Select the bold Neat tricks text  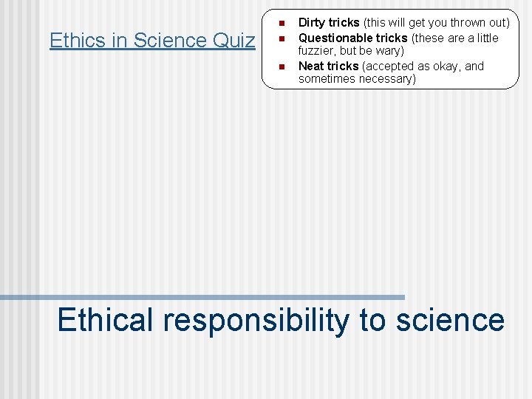(x=328, y=66)
